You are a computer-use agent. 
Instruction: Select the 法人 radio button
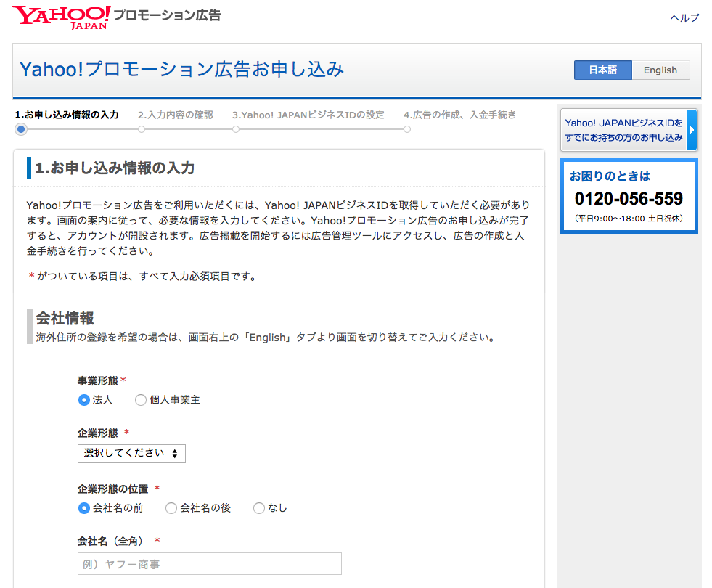point(84,400)
